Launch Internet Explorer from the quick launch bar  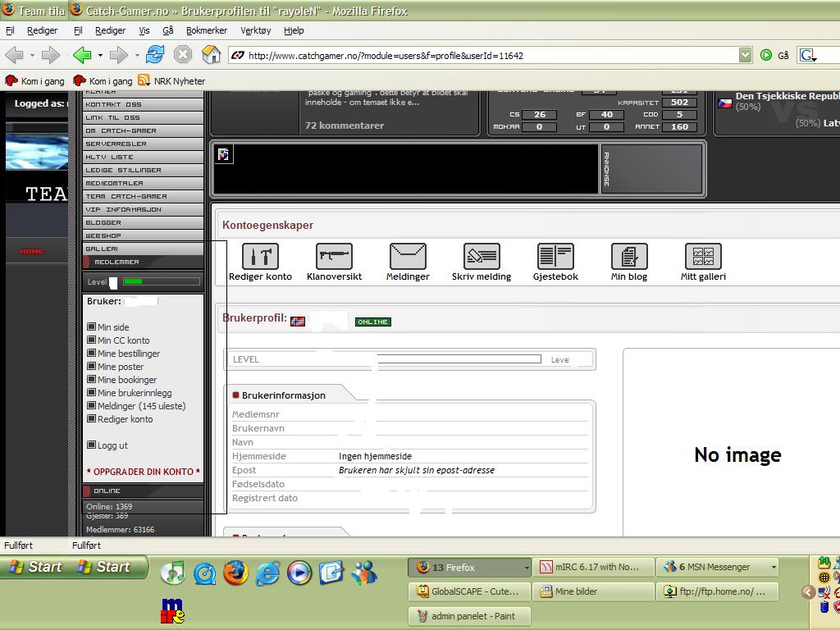267,573
